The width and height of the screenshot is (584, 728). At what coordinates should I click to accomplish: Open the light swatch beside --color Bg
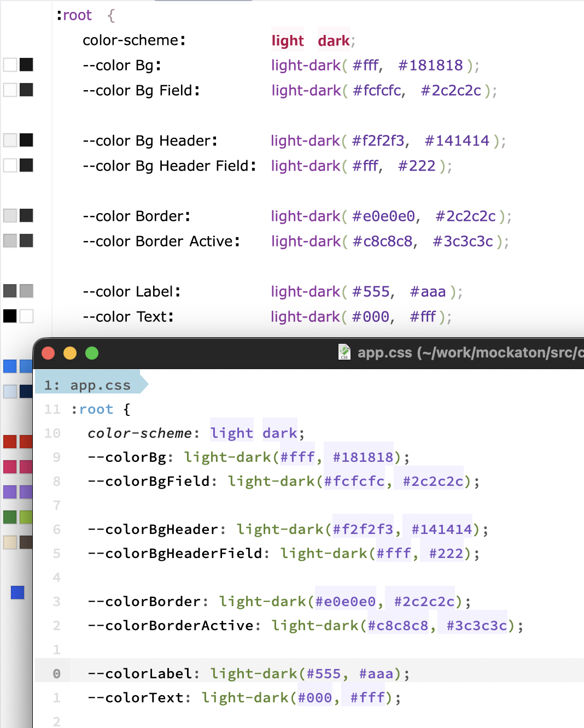tap(10, 64)
